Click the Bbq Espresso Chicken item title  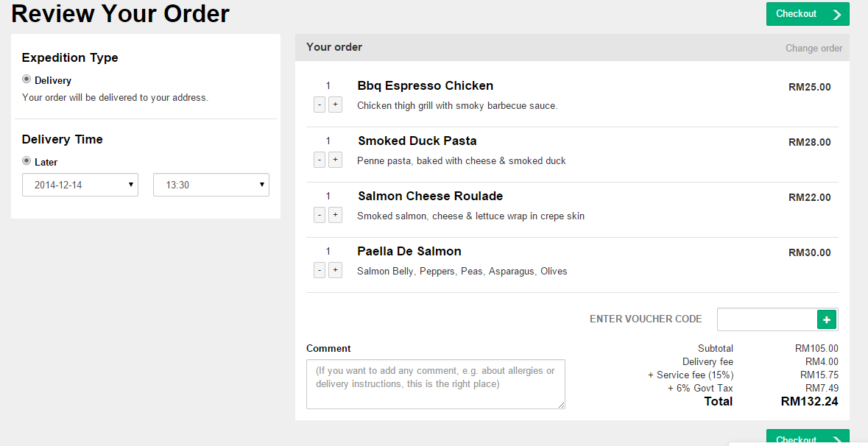click(x=425, y=85)
